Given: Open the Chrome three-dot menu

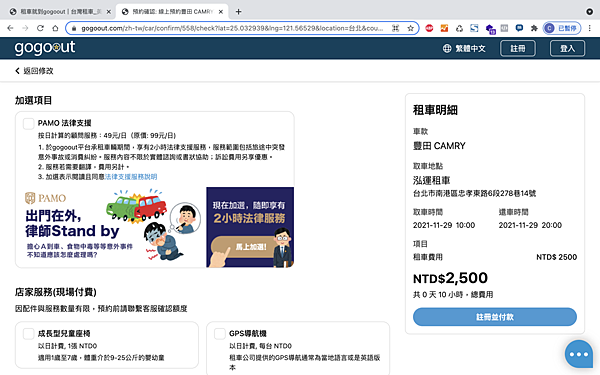Looking at the screenshot, I should tap(590, 28).
